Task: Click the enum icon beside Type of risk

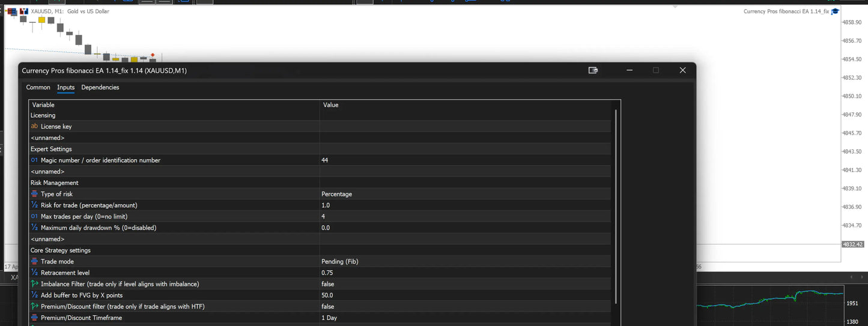Action: tap(34, 194)
